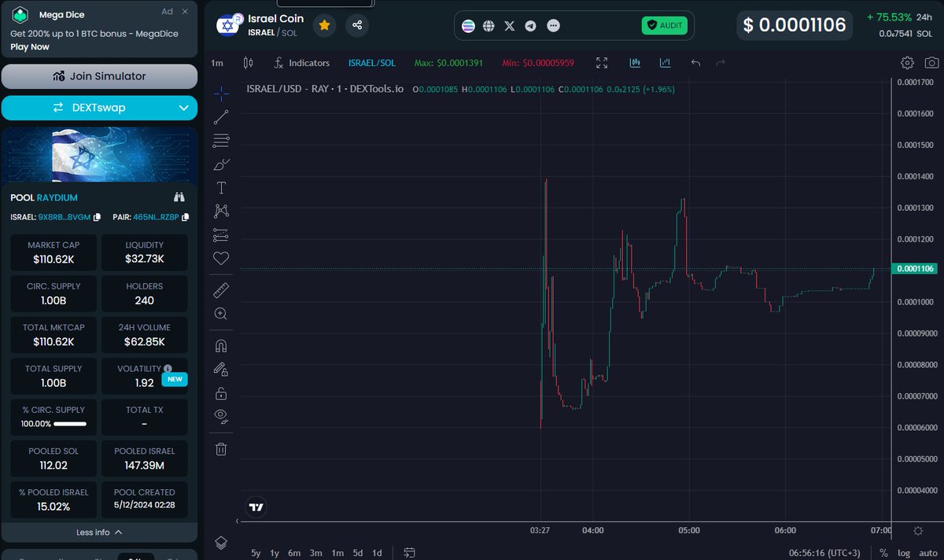Copy the PAIR address
This screenshot has height=560, width=944.
coord(185,217)
